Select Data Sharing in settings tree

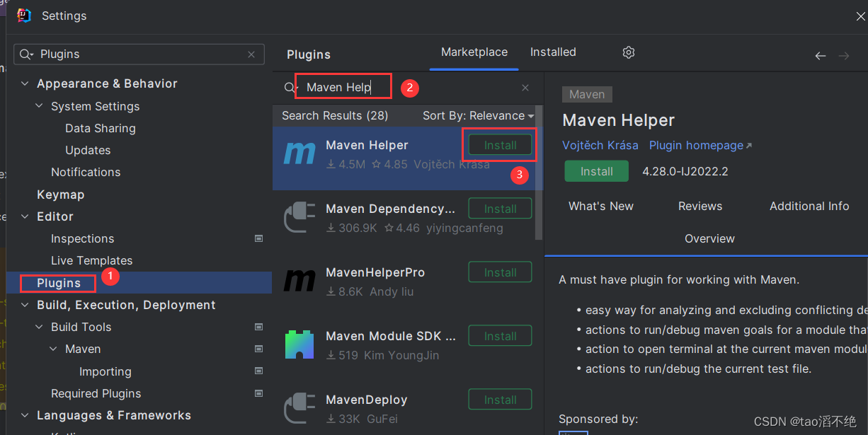(101, 128)
